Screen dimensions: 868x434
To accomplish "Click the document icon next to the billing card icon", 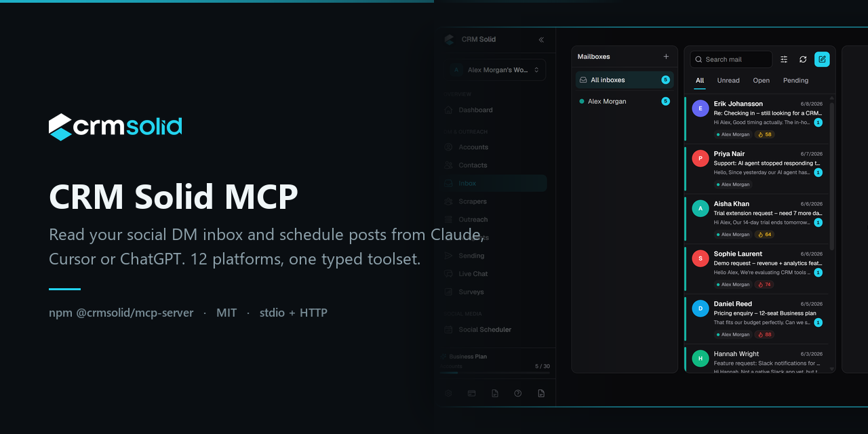I will point(495,393).
